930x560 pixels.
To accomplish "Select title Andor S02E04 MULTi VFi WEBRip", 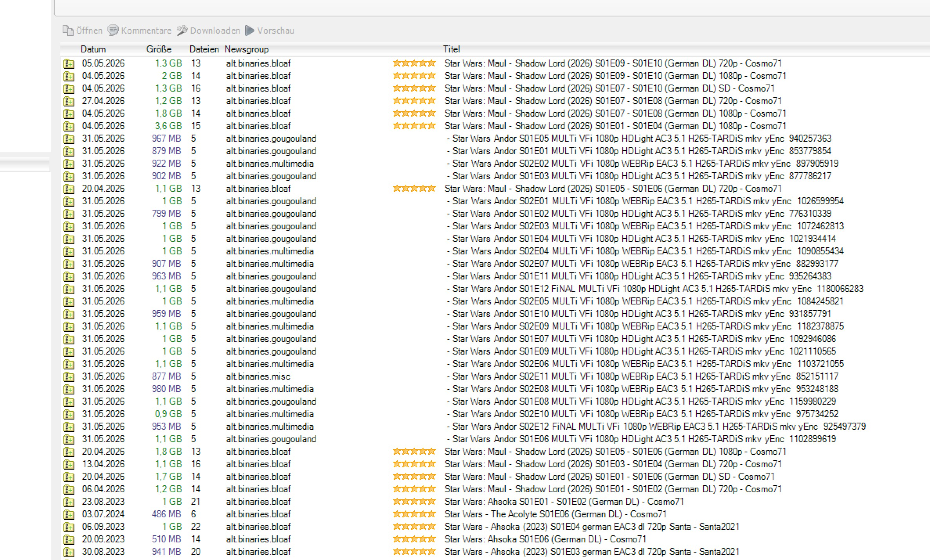I will (x=645, y=251).
